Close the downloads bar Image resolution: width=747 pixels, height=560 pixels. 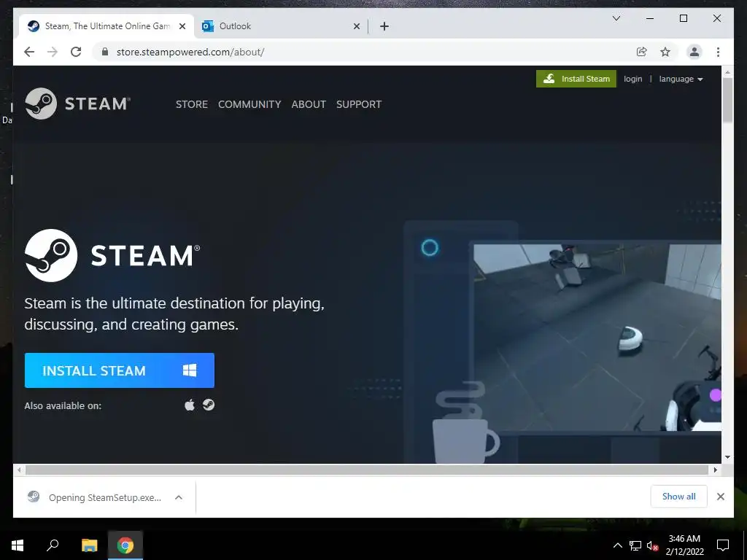click(x=720, y=497)
